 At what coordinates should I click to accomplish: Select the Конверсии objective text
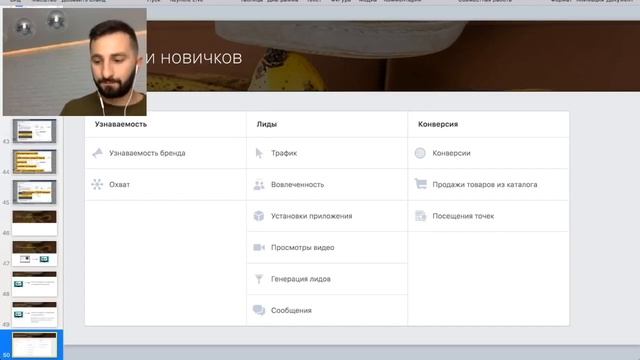(451, 153)
